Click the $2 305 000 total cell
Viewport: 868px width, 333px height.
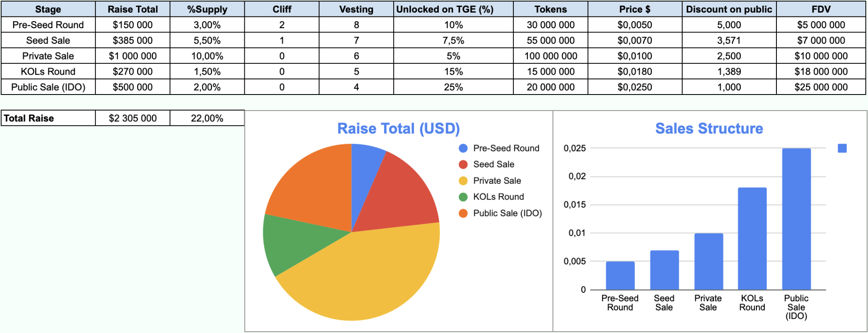(x=132, y=118)
